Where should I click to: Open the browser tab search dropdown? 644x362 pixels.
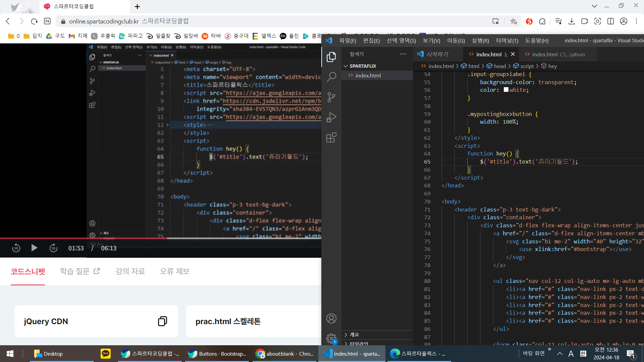(594, 6)
